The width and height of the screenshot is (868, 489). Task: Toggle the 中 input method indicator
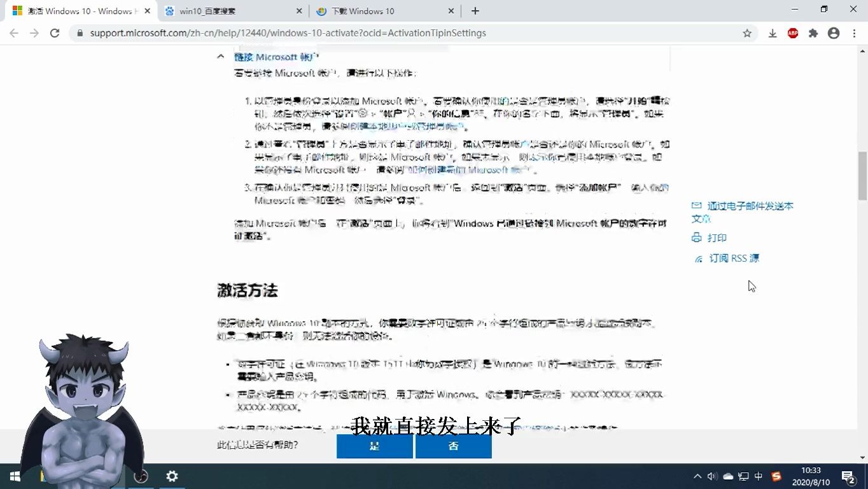coord(759,476)
